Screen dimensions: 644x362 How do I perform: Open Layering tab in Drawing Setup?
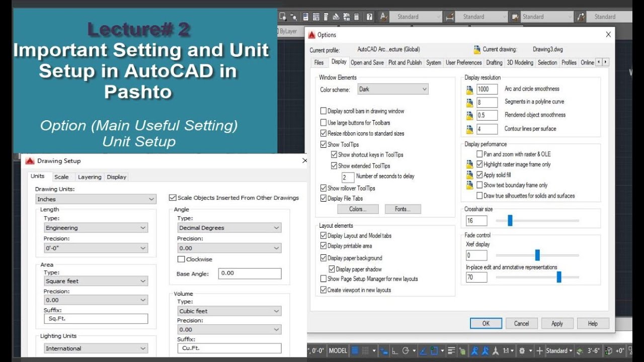(x=90, y=177)
